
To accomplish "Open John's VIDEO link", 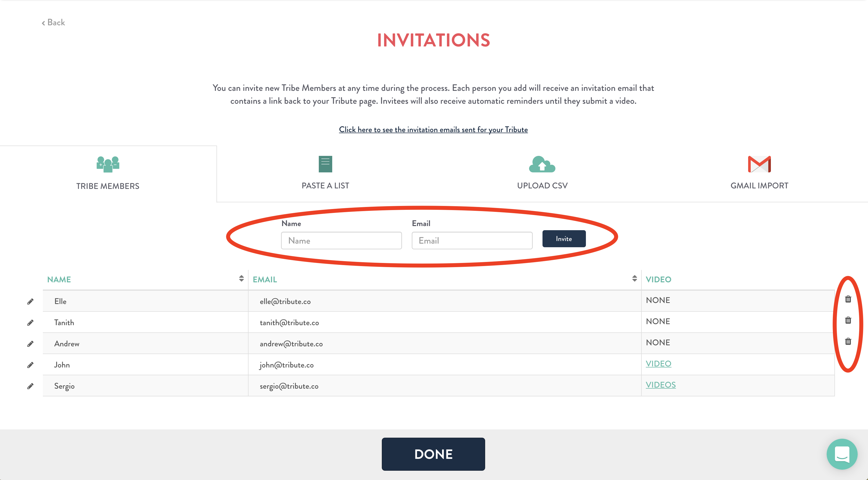I will [658, 364].
